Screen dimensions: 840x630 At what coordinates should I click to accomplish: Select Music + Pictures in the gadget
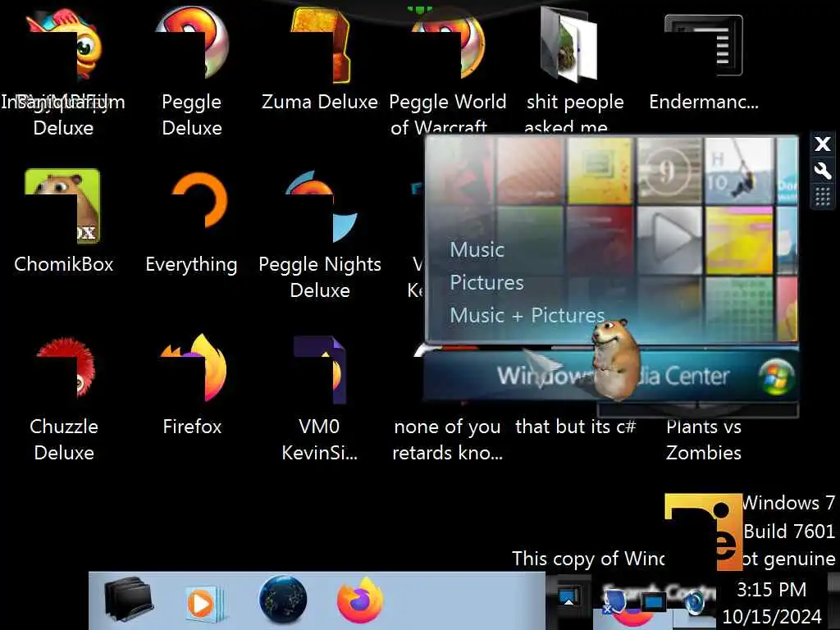(527, 315)
